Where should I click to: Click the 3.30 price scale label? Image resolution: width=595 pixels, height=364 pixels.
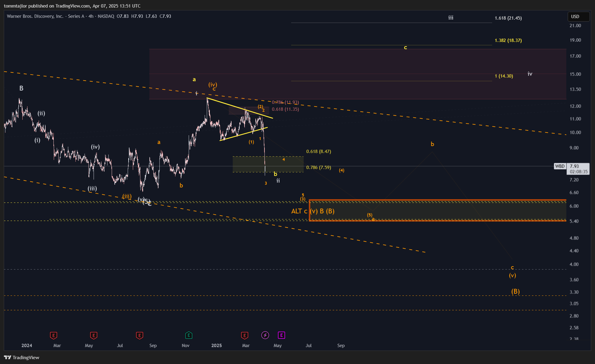point(574,292)
